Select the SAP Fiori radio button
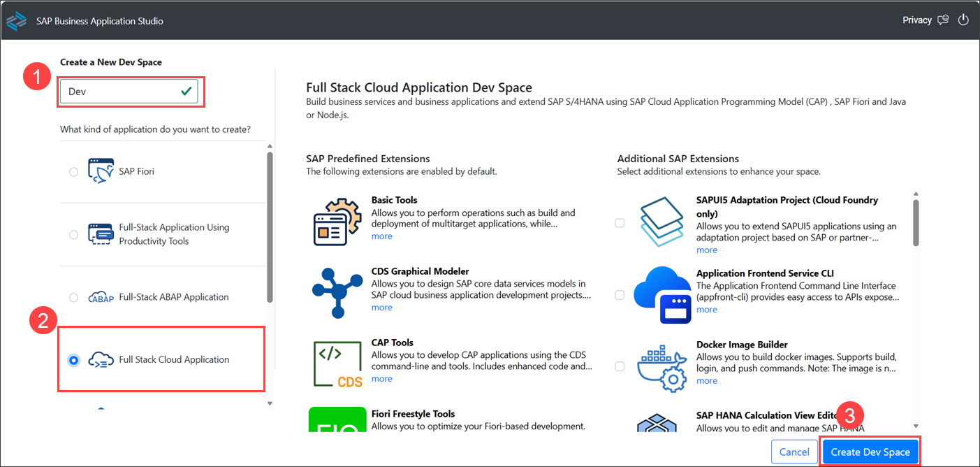This screenshot has width=980, height=467. (74, 172)
